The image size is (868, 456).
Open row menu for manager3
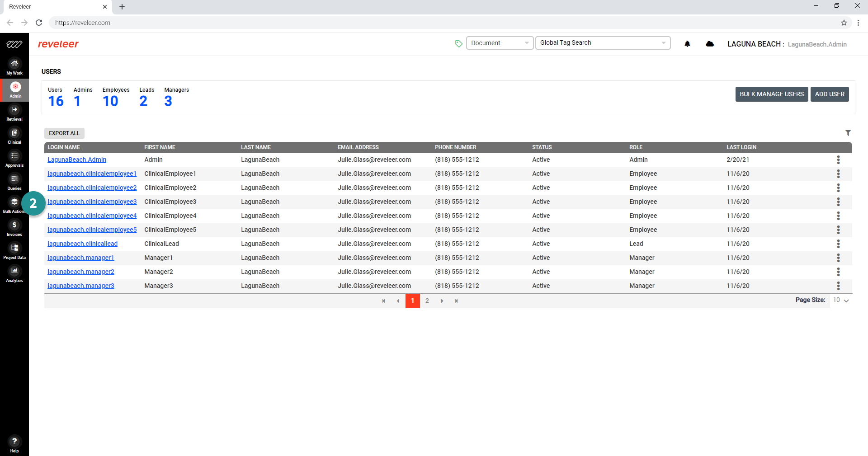838,286
